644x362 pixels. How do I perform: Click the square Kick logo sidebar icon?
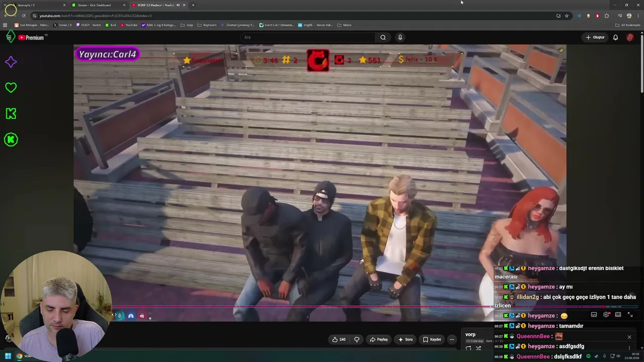[x=11, y=114]
